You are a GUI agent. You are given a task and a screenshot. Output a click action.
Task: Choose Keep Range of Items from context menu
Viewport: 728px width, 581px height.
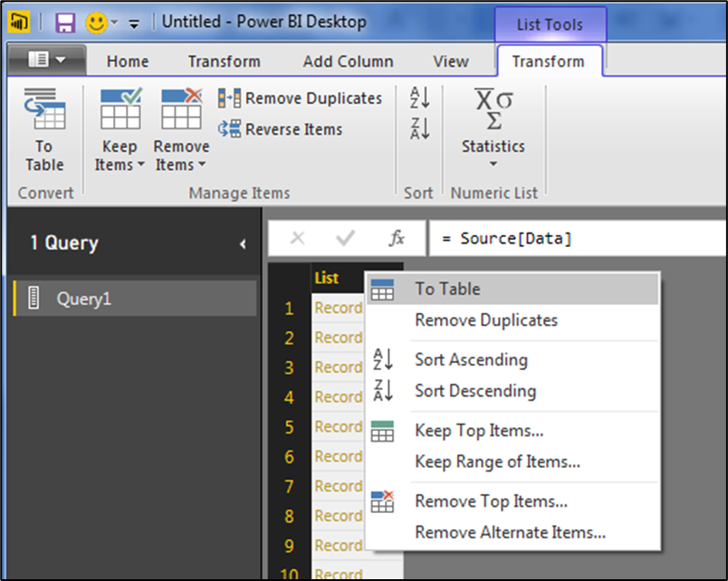coord(512,462)
